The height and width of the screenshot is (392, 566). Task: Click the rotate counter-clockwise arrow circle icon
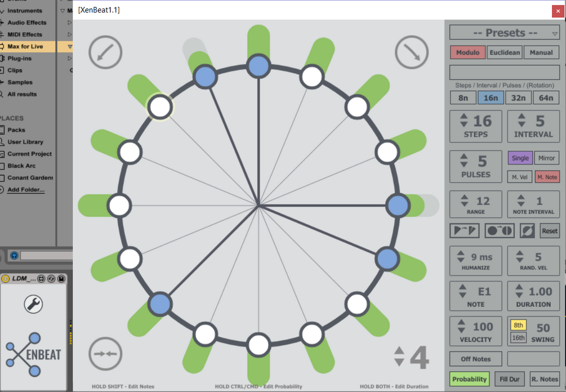(105, 52)
